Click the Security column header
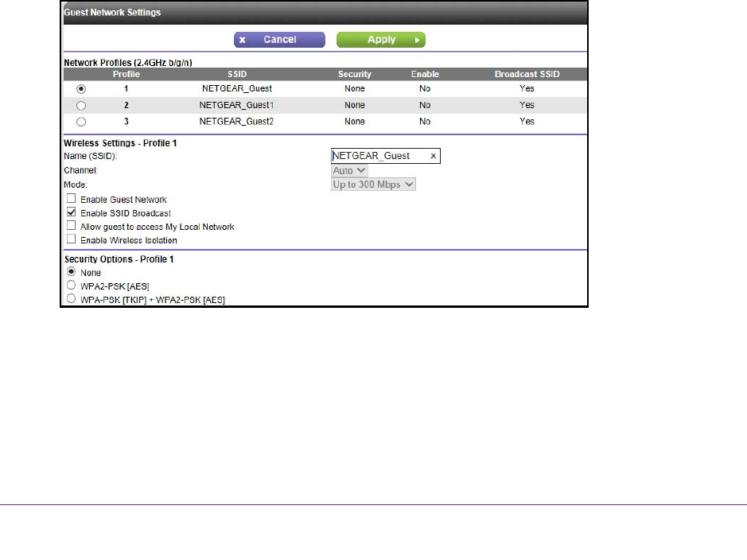 coord(355,74)
